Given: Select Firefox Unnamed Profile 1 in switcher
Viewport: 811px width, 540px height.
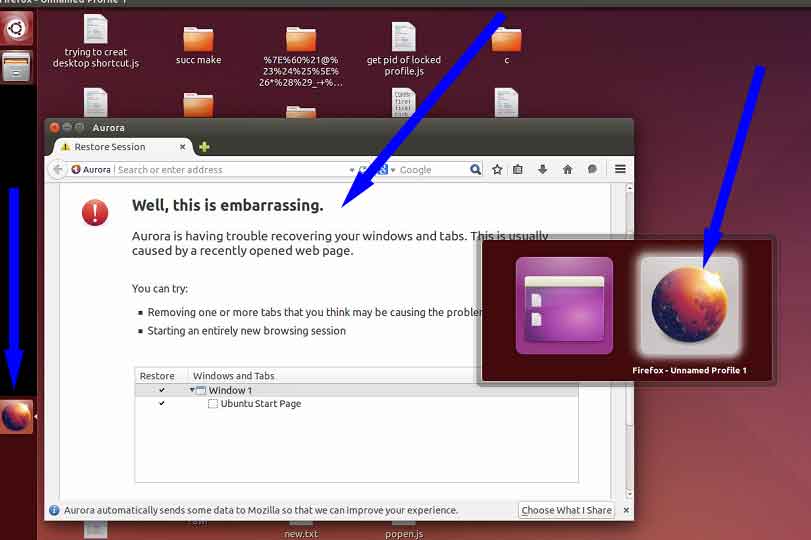Looking at the screenshot, I should pyautogui.click(x=690, y=306).
